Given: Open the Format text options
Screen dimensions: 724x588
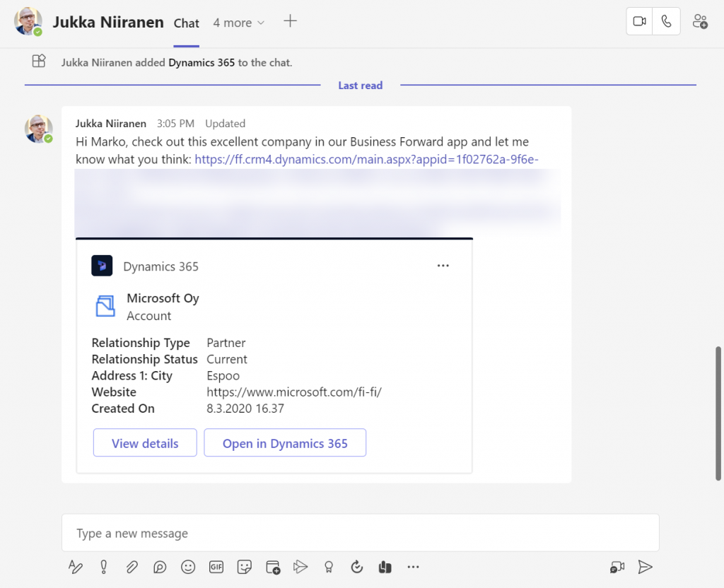Looking at the screenshot, I should (75, 567).
